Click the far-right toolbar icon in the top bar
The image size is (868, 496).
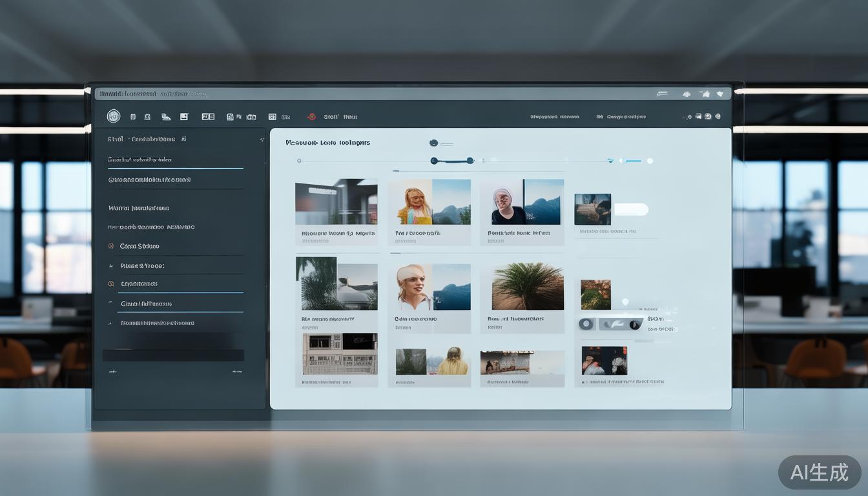click(x=718, y=117)
